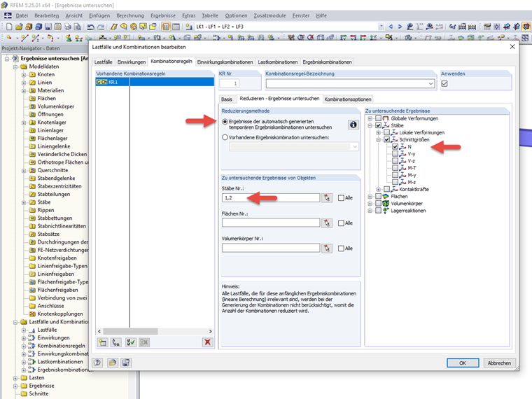Screen dimensions: 532x399
Task: Open the Lastkombinationen tab
Action: coord(277,62)
